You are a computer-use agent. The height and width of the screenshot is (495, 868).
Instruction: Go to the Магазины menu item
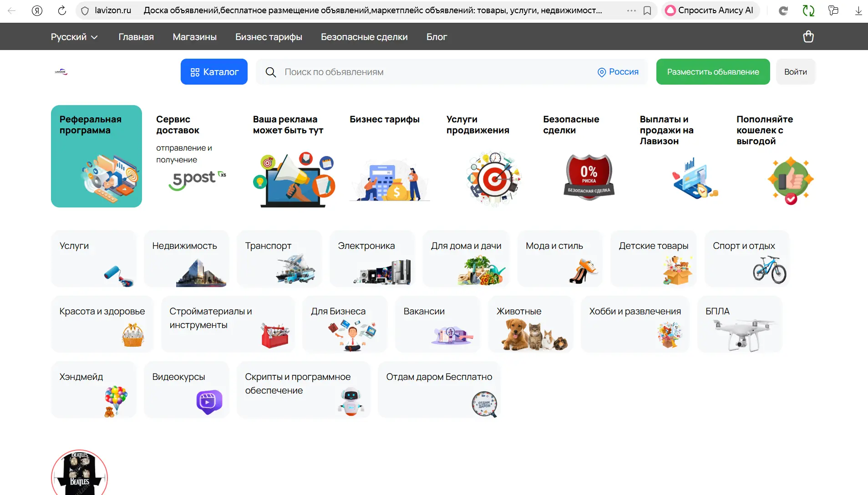click(x=194, y=37)
